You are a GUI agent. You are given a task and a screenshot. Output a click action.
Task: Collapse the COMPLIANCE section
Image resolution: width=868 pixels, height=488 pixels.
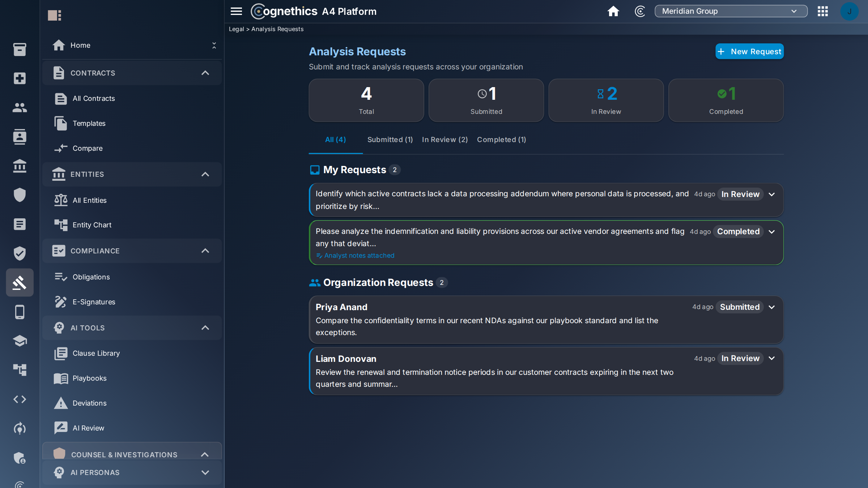pyautogui.click(x=205, y=251)
